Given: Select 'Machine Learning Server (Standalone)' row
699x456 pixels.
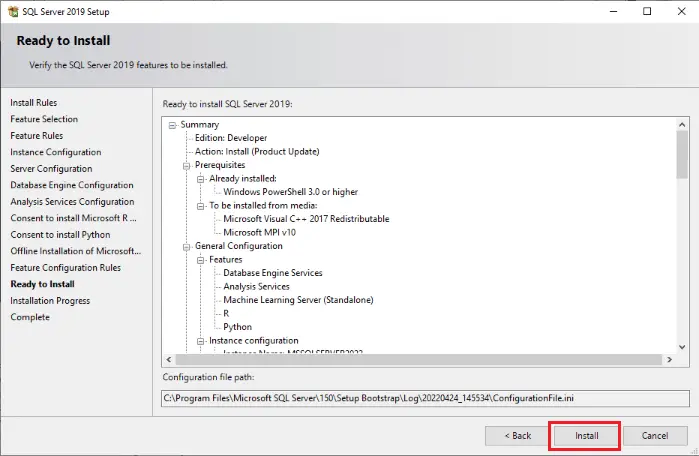Looking at the screenshot, I should [x=298, y=300].
